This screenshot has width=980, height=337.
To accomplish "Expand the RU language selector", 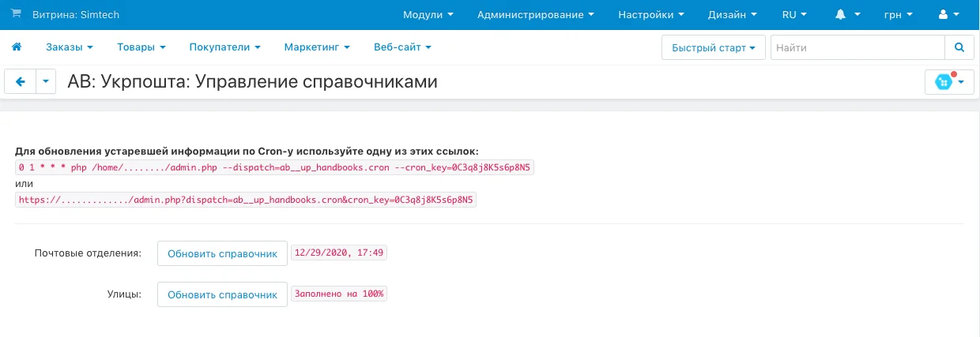I will click(x=795, y=15).
